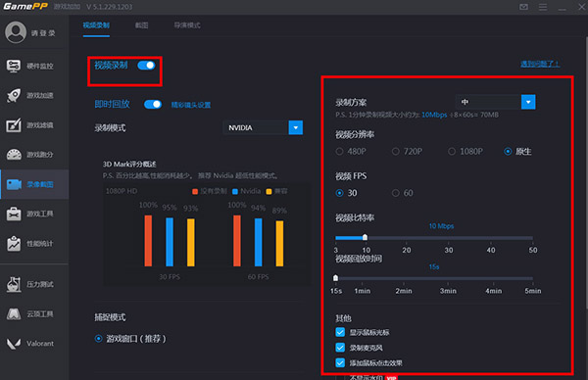Click the 60 FPS chart axis label
The height and width of the screenshot is (380, 588).
point(258,277)
